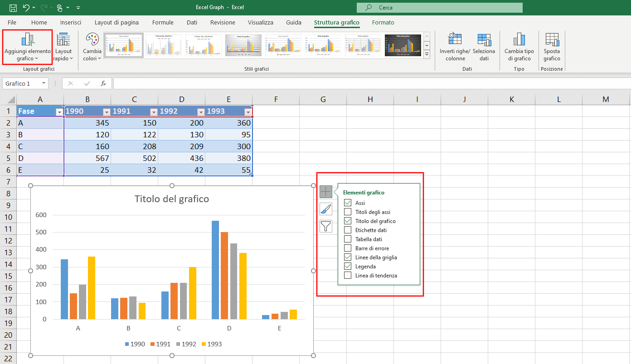Expand the Name Box dropdown arrow
Screen dimensions: 631x364
pos(44,83)
